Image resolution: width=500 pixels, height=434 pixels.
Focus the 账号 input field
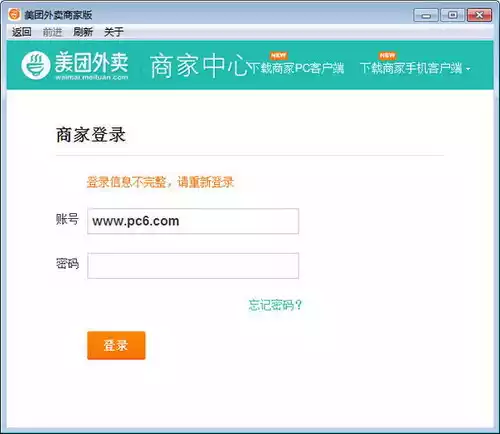pos(193,221)
